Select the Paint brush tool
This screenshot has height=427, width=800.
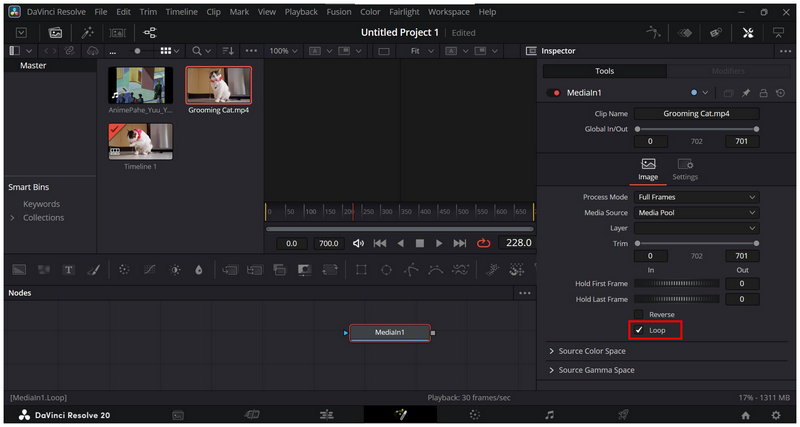(93, 270)
